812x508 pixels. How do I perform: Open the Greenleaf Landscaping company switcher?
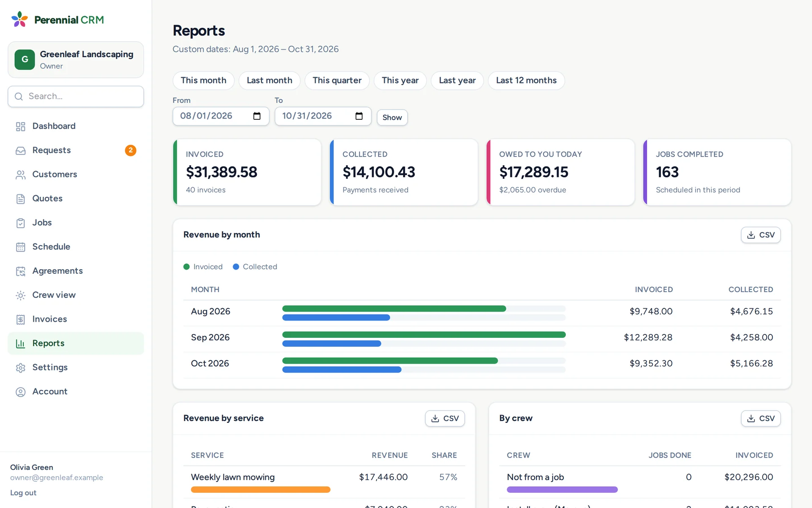76,60
